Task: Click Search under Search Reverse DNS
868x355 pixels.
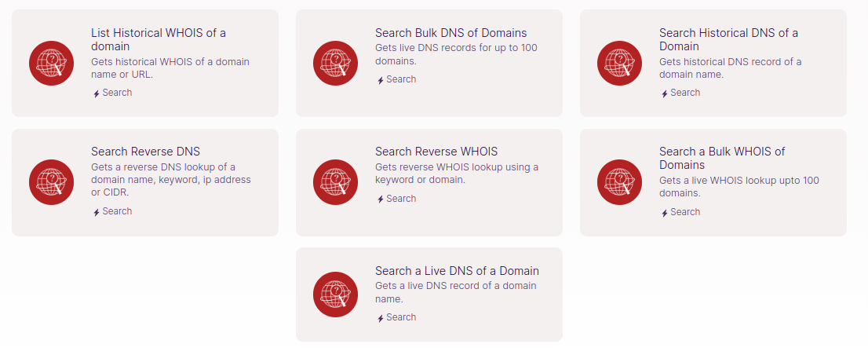Action: [116, 211]
